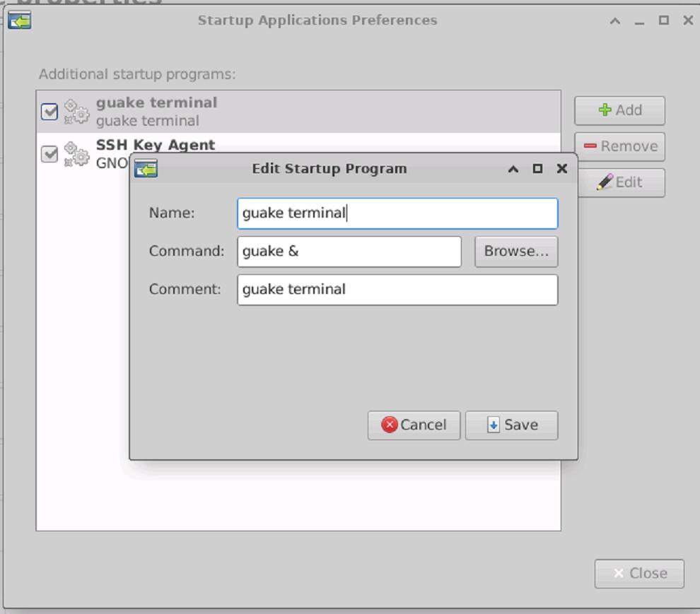Click the Edit Startup Program window menu icon
This screenshot has width=700, height=614.
pyautogui.click(x=146, y=169)
